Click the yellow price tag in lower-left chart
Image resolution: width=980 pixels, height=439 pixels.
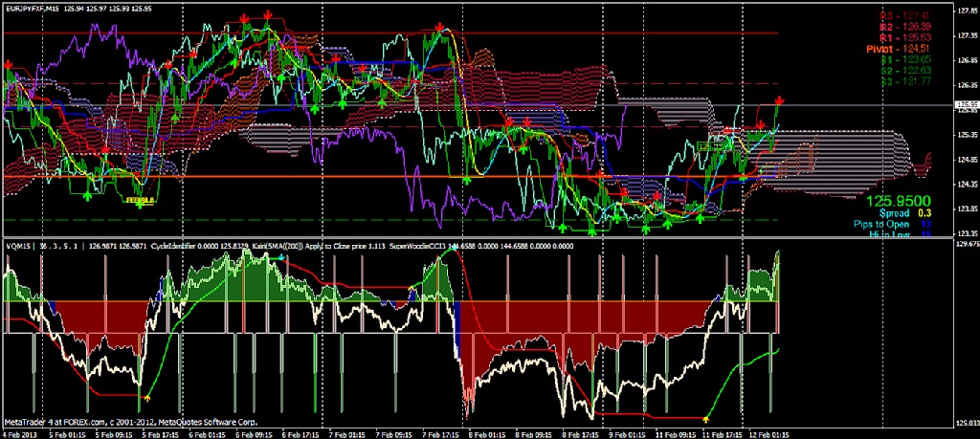point(140,202)
